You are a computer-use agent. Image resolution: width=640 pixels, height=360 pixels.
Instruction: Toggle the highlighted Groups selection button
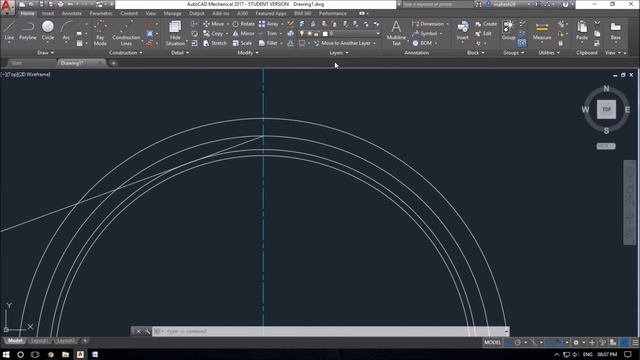pyautogui.click(x=522, y=43)
